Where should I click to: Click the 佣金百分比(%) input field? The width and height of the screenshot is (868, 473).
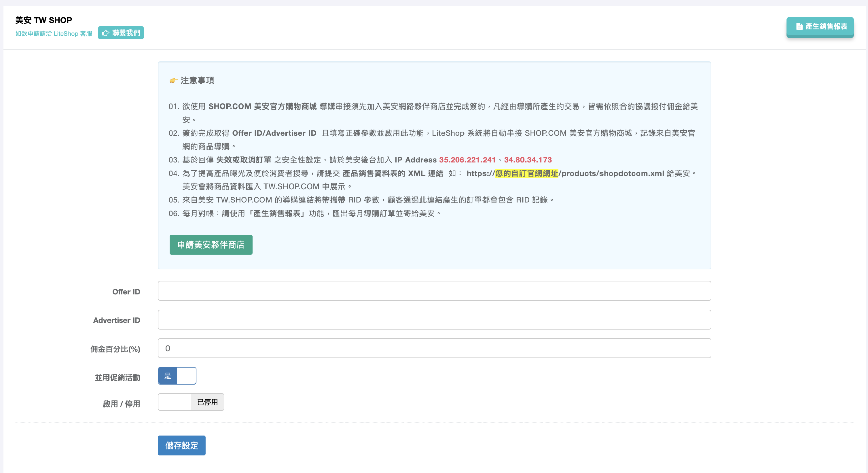tap(434, 348)
